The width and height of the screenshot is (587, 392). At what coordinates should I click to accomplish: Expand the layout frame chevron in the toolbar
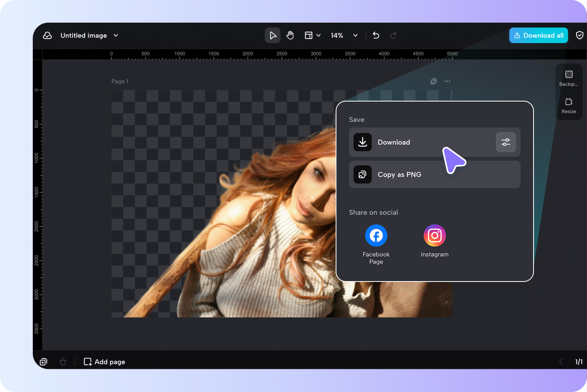pos(319,35)
